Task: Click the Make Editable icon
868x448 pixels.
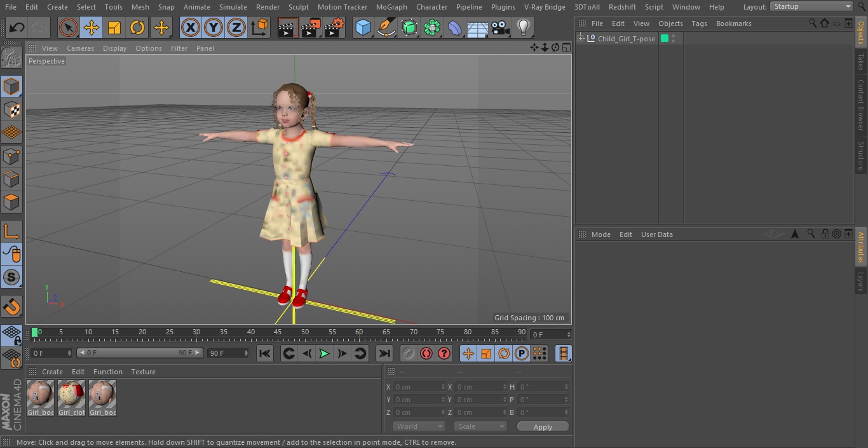Action: coord(11,58)
